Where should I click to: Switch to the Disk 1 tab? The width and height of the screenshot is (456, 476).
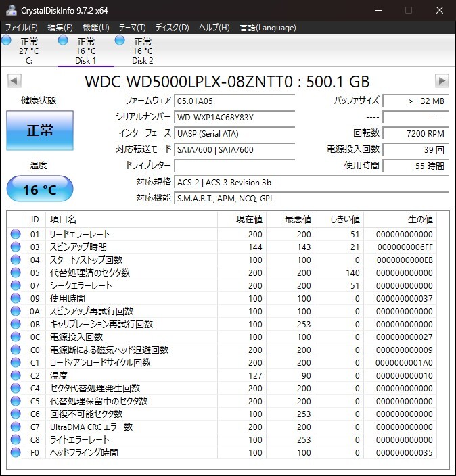click(x=85, y=51)
